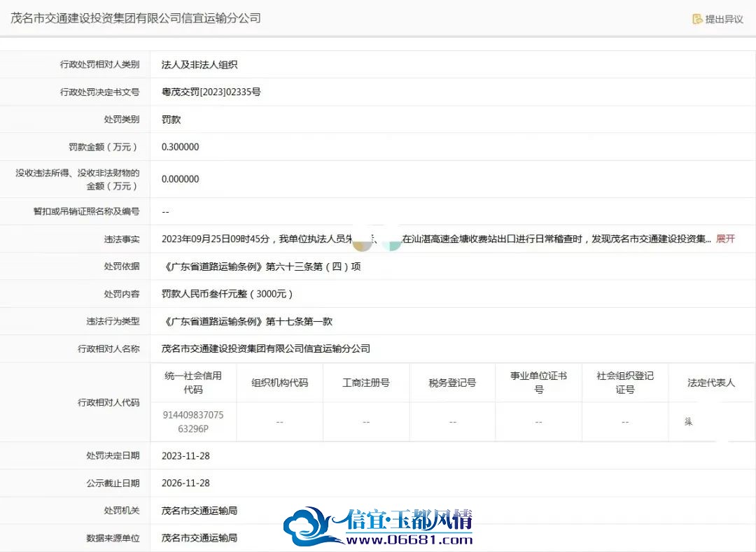756x552 pixels.
Task: Click credit code 91440983707563296P
Action: pos(193,422)
